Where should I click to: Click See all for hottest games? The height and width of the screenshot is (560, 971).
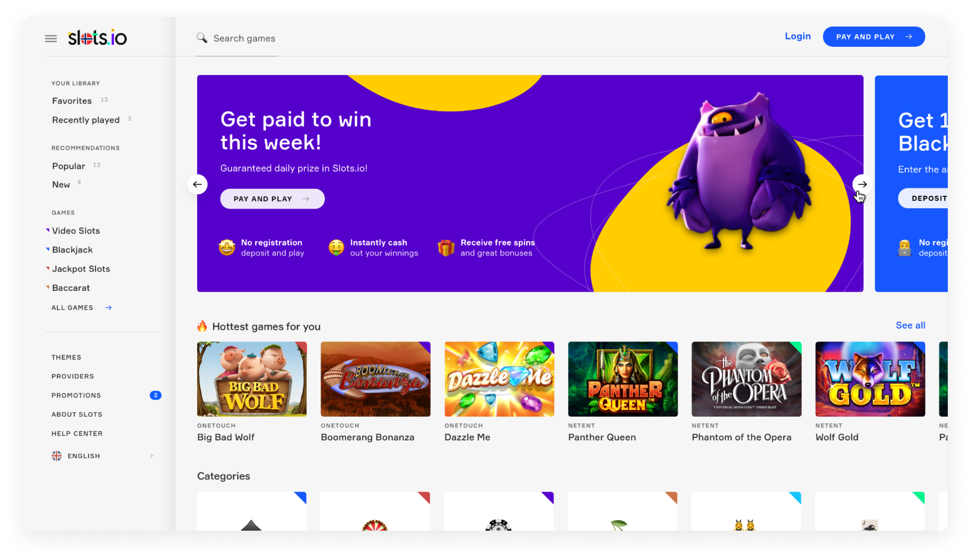(x=911, y=326)
